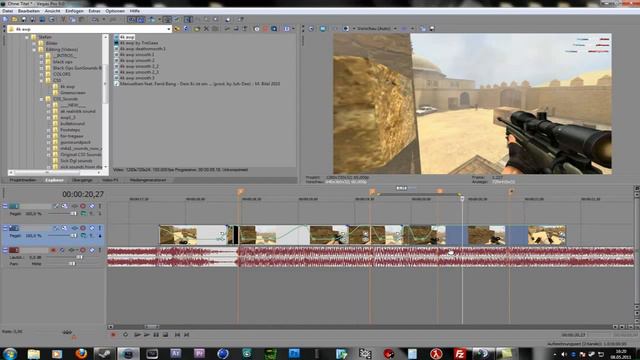This screenshot has width=640, height=360.
Task: Select file 4k awp by TreGaas
Action: click(138, 43)
